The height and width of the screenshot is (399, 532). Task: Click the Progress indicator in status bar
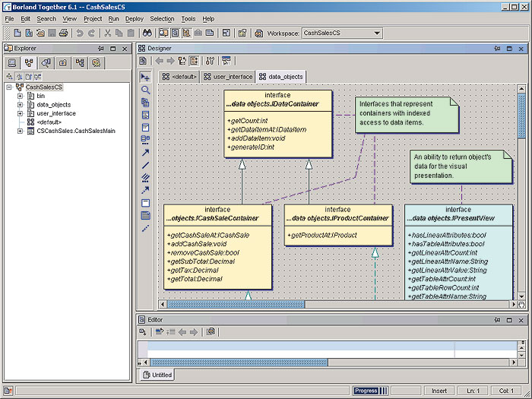(x=371, y=391)
